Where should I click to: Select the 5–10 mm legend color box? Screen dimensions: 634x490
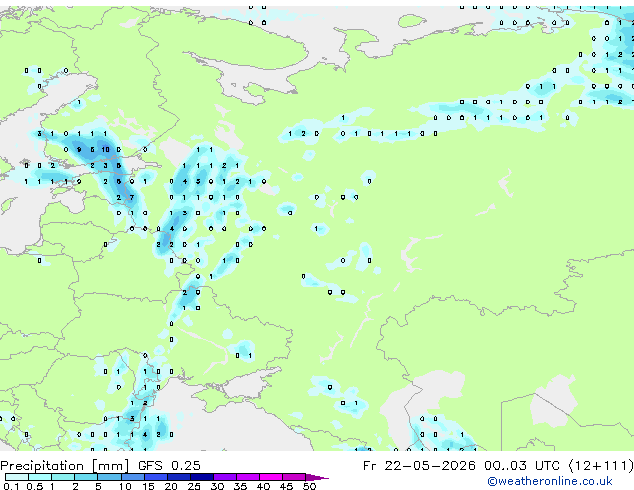(x=109, y=477)
